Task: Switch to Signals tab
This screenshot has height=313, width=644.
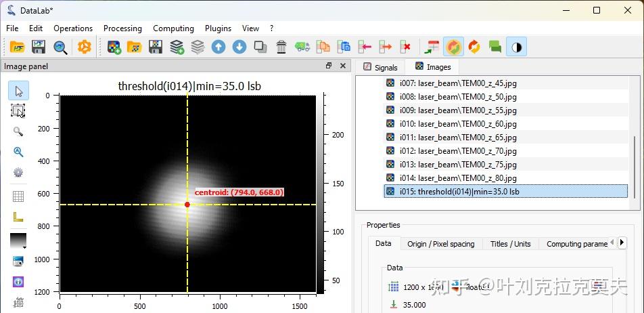Action: coord(380,68)
